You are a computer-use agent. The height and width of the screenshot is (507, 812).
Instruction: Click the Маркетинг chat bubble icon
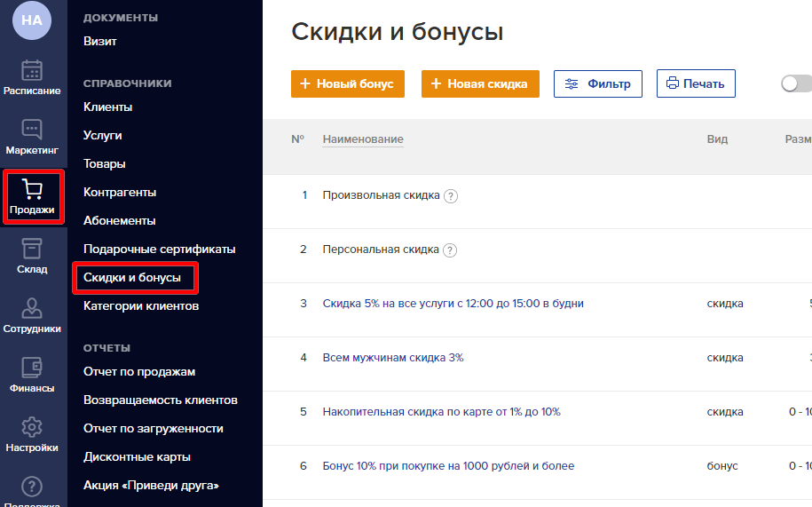(x=32, y=130)
